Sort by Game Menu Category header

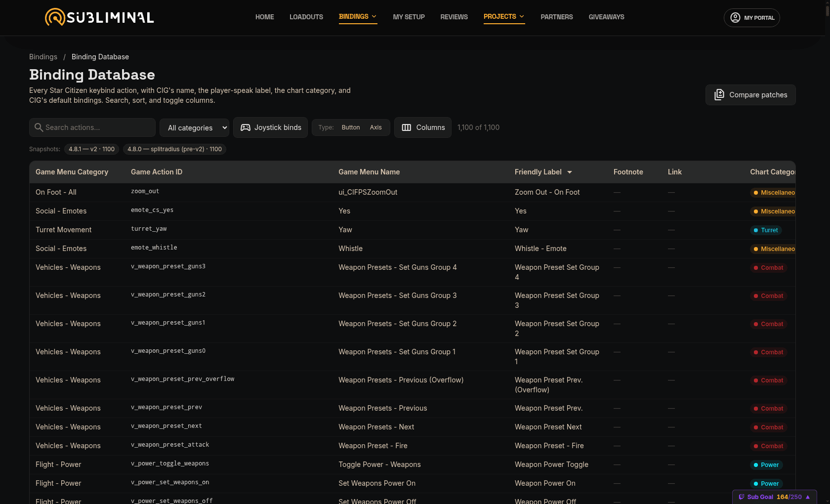point(72,172)
